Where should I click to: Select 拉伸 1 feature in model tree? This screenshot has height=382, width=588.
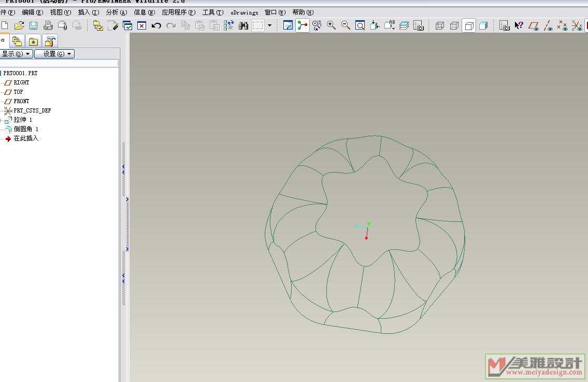tap(23, 120)
